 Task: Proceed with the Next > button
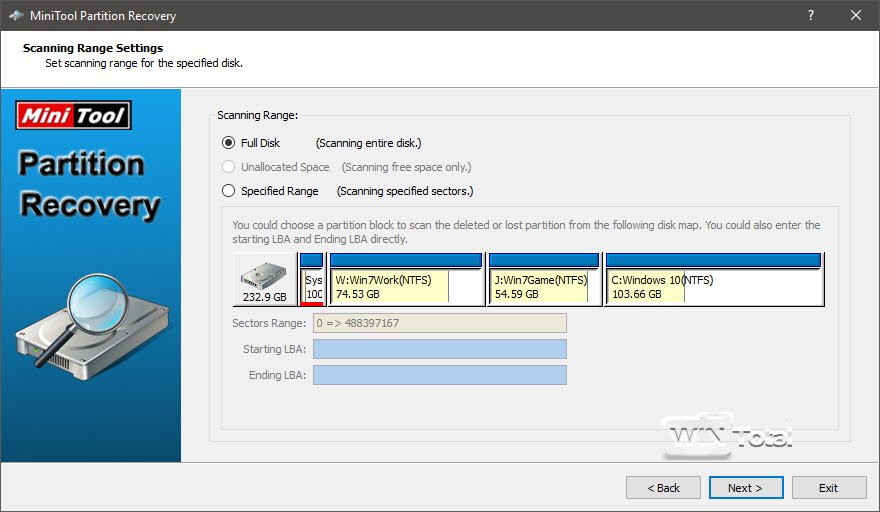click(x=746, y=488)
